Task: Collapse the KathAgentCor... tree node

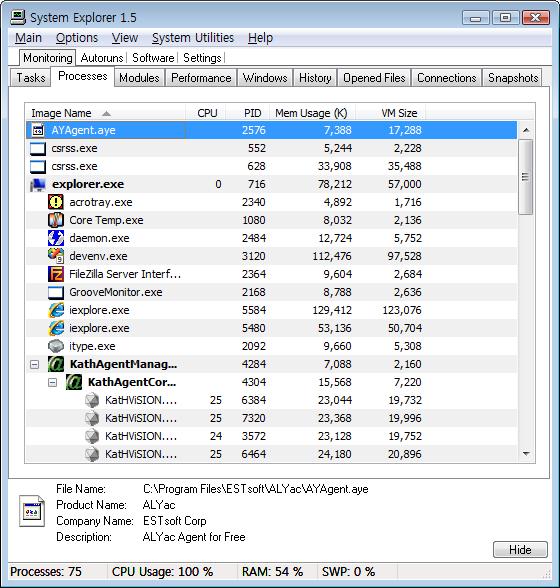Action: pyautogui.click(x=53, y=382)
